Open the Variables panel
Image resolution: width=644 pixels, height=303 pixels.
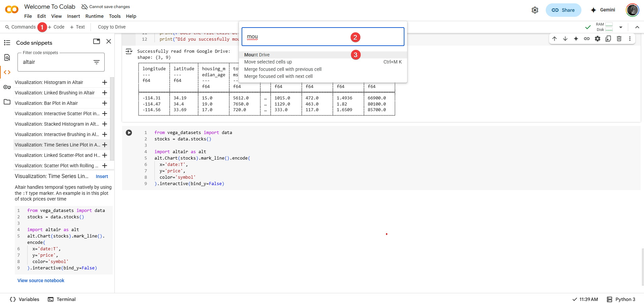tap(25, 299)
